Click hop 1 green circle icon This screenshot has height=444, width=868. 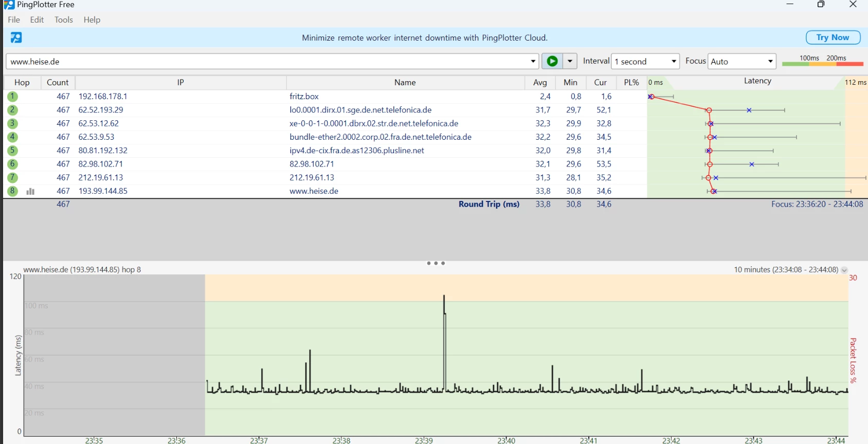(x=12, y=97)
